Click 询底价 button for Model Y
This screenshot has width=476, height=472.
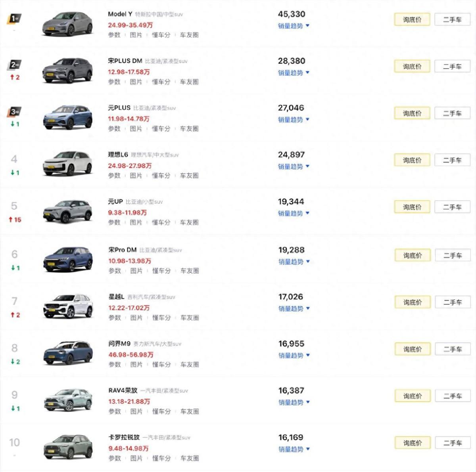(x=412, y=19)
